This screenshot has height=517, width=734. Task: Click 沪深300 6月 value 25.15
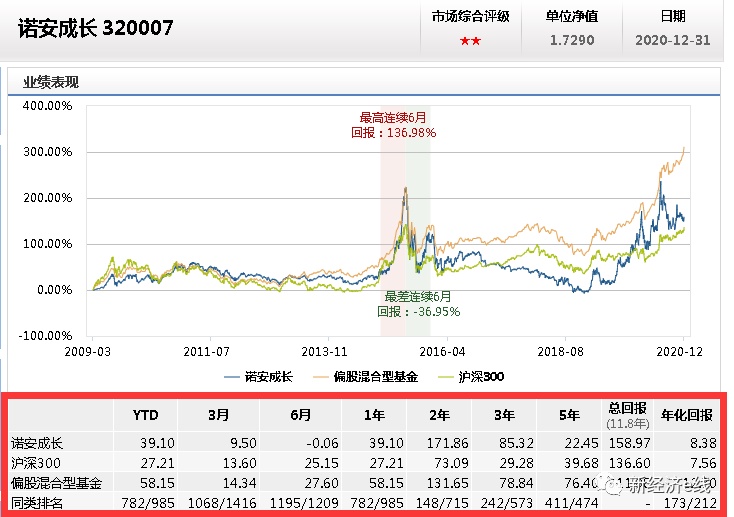pos(322,463)
